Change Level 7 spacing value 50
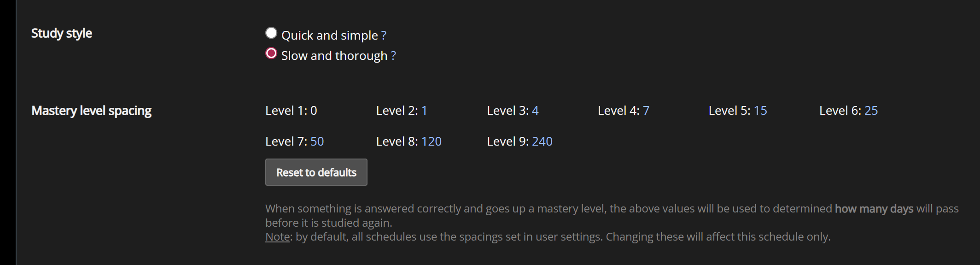Screen dimensions: 980x265 pos(317,141)
